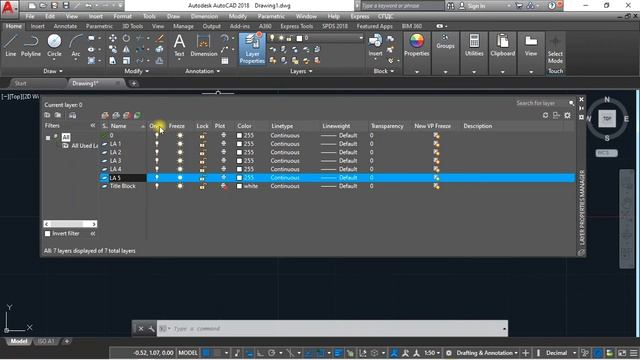Click the search icon in layer search
The height and width of the screenshot is (360, 640).
(571, 103)
